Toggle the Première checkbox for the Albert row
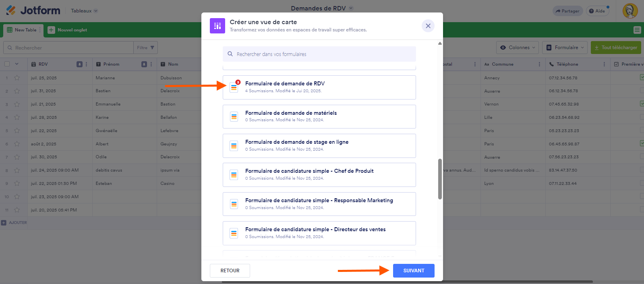Screen dimensions: 644x284 642,143
